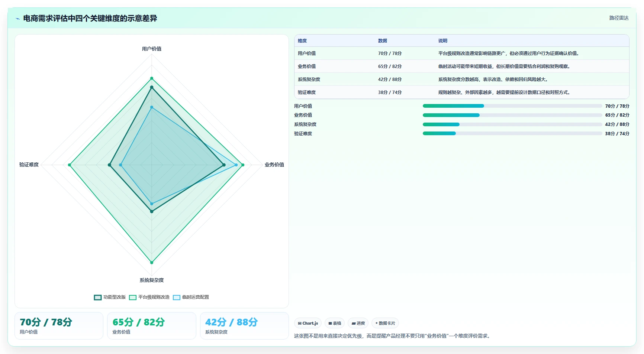This screenshot has width=644, height=354.
Task: Toggle the 平台级规则改造 legend item
Action: [x=149, y=297]
